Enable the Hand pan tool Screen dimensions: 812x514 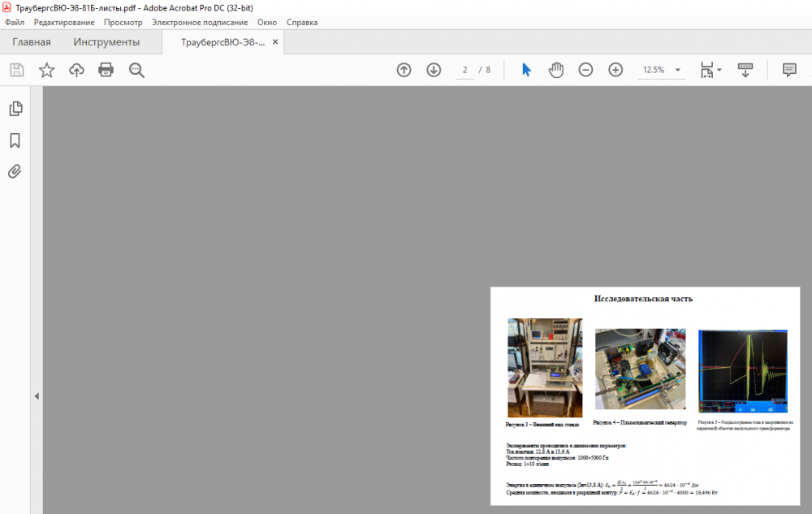(555, 70)
